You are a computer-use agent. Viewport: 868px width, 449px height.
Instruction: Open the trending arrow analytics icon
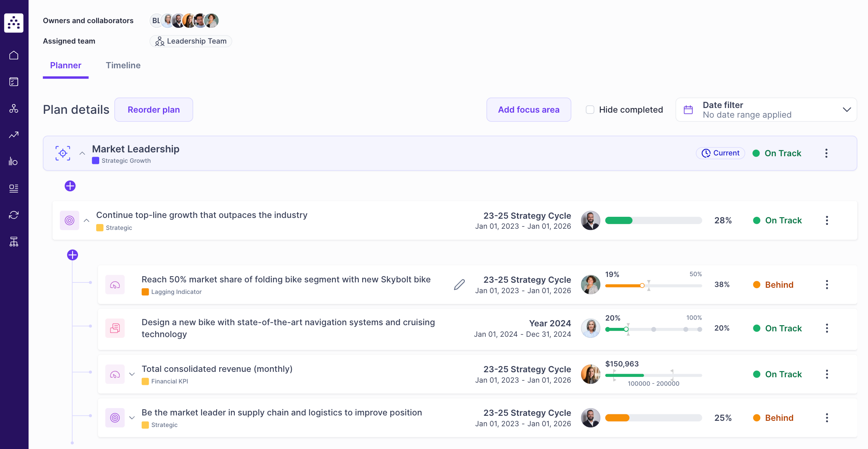(x=14, y=135)
